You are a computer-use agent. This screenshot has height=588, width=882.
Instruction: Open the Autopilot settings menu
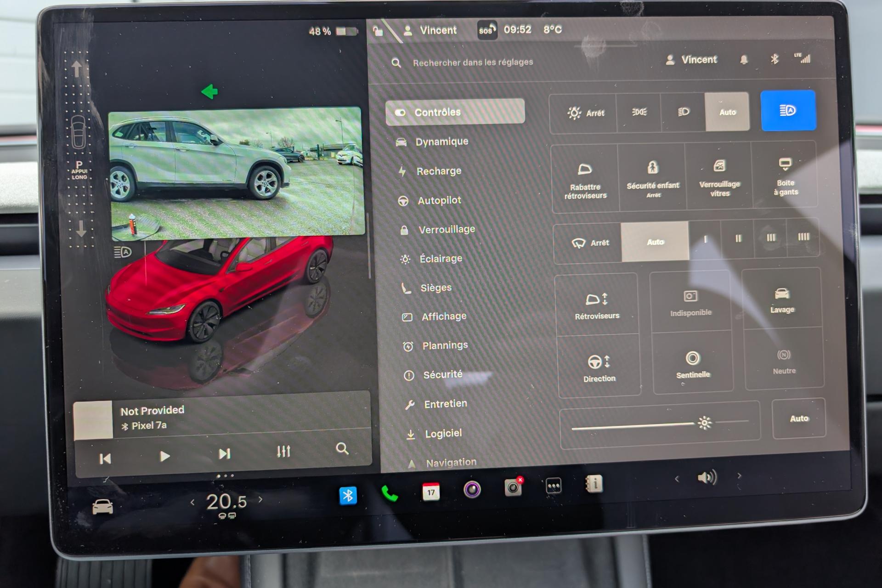coord(439,200)
